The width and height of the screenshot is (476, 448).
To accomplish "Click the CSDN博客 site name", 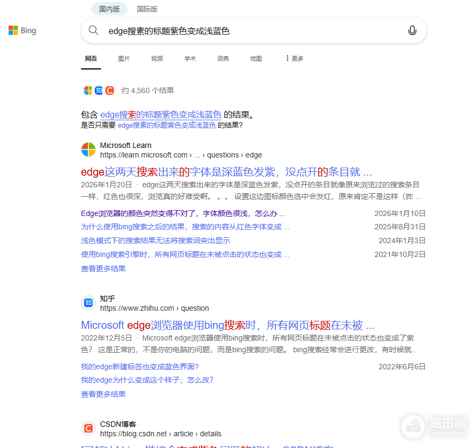I will coord(118,424).
